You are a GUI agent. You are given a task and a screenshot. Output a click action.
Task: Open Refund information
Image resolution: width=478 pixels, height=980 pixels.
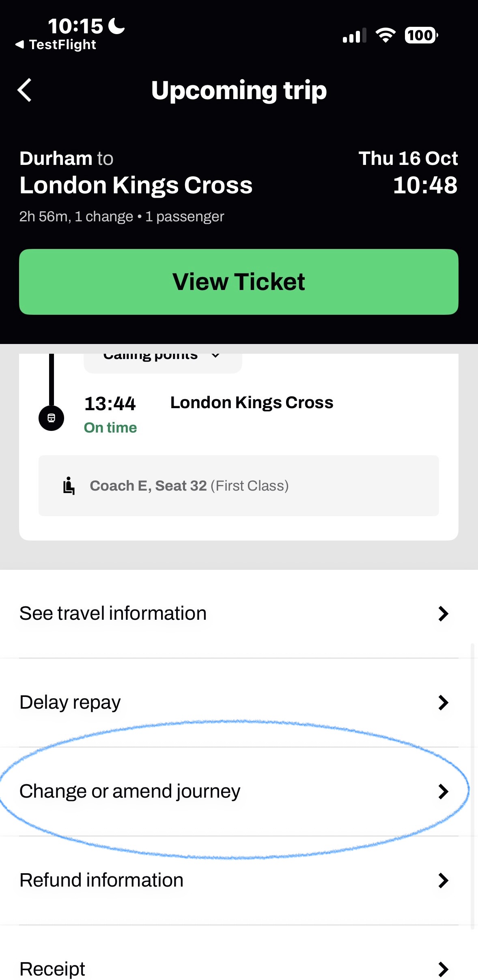[101, 880]
